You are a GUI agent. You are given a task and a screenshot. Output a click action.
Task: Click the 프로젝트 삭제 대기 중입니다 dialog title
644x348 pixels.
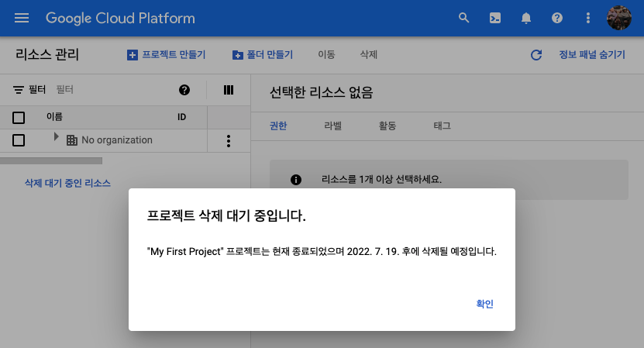tap(226, 215)
